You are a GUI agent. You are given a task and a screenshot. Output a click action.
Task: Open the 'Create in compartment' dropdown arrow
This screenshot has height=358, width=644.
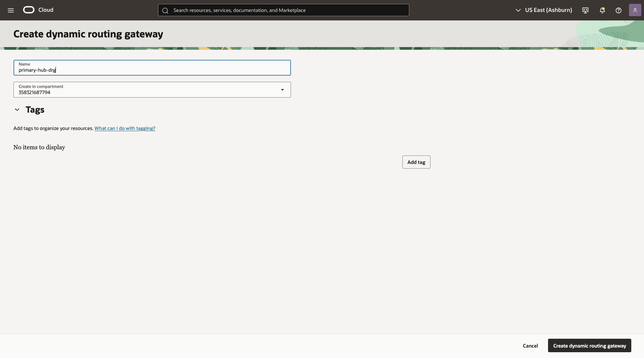click(282, 89)
